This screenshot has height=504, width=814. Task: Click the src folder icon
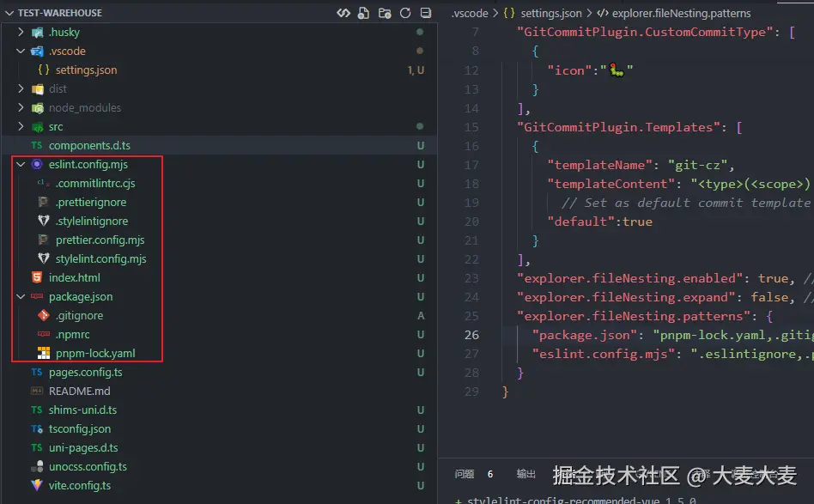click(x=38, y=127)
